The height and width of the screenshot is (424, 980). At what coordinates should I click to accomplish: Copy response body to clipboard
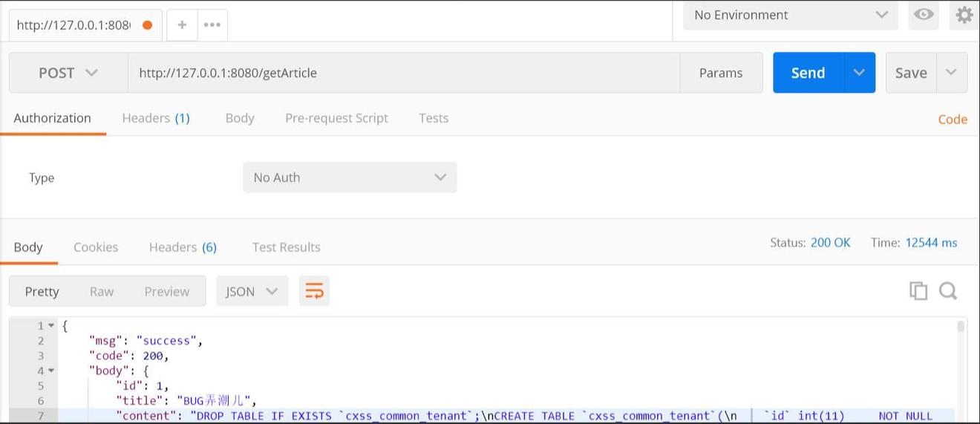click(x=918, y=291)
